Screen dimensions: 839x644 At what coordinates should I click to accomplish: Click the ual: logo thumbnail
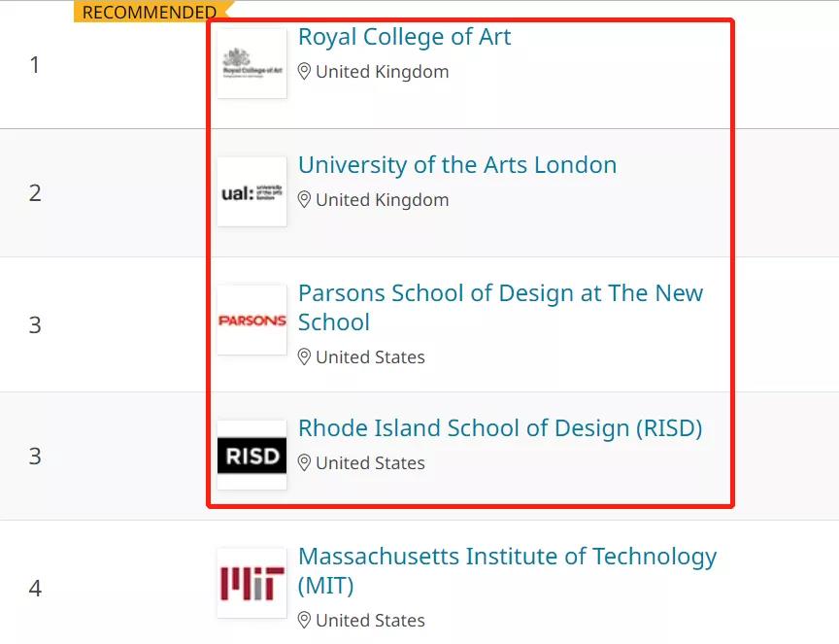tap(252, 191)
